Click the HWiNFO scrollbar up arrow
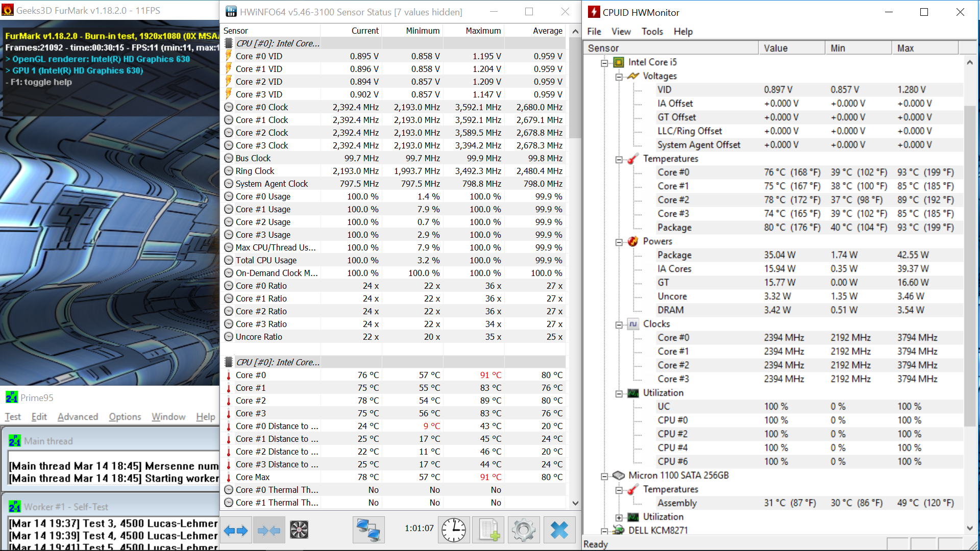This screenshot has height=551, width=980. click(575, 31)
